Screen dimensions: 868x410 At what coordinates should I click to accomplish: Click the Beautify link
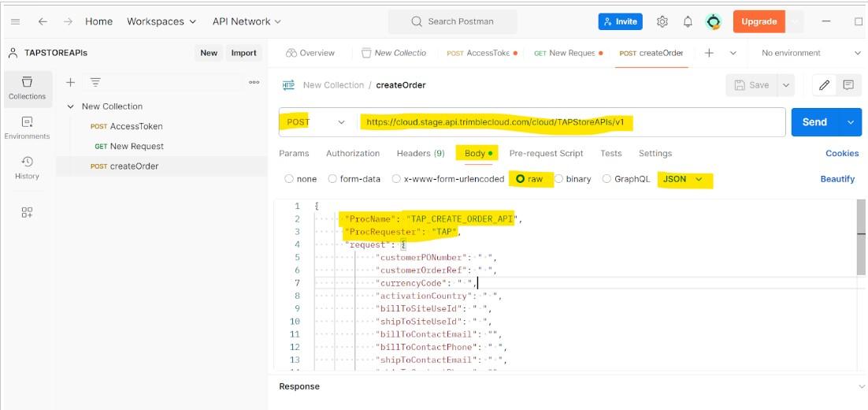[x=837, y=179]
